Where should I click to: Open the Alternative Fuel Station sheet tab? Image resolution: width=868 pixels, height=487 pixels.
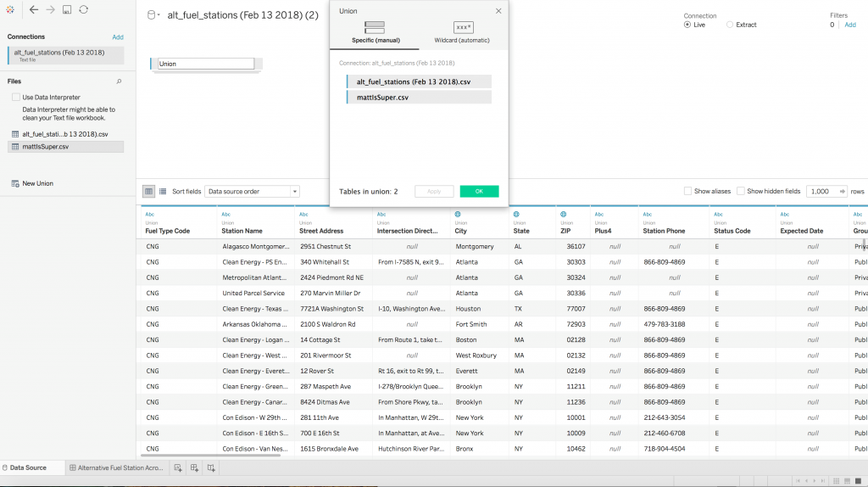[x=117, y=467]
